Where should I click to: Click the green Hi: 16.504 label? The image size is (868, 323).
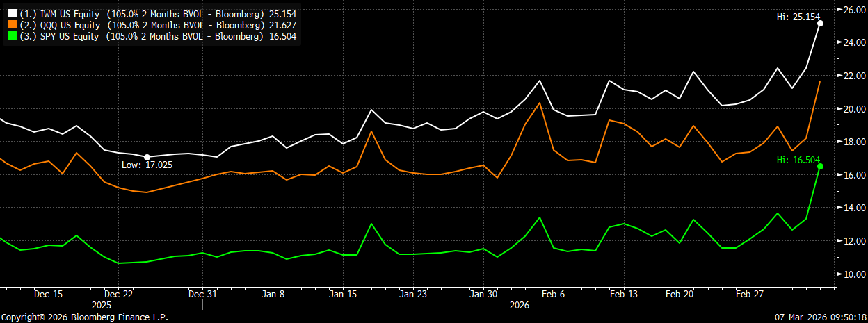[x=797, y=159]
